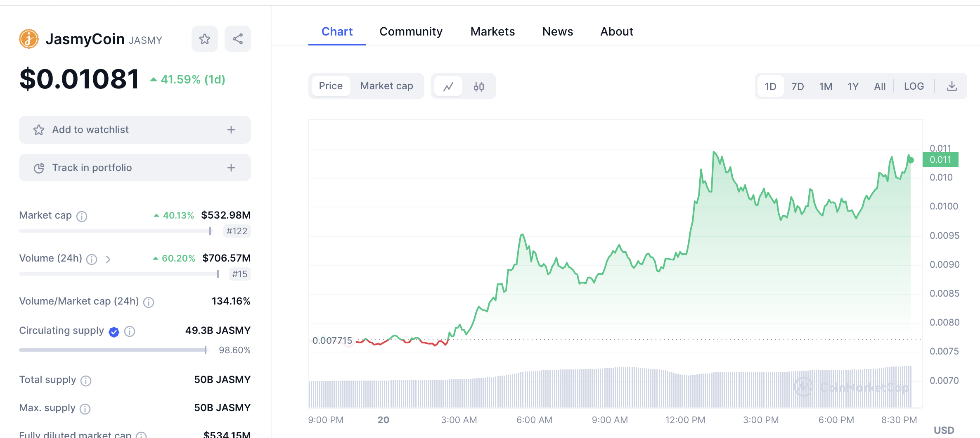Viewport: 980px width, 438px height.
Task: Click the verified circulating supply badge
Action: tap(114, 332)
